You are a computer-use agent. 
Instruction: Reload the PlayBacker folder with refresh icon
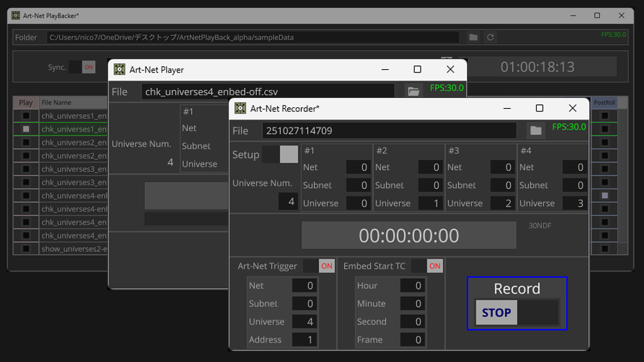pos(490,38)
